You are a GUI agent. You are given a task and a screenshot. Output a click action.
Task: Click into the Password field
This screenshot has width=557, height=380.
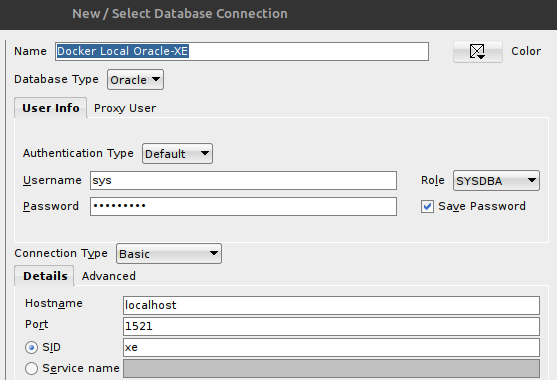(x=243, y=206)
